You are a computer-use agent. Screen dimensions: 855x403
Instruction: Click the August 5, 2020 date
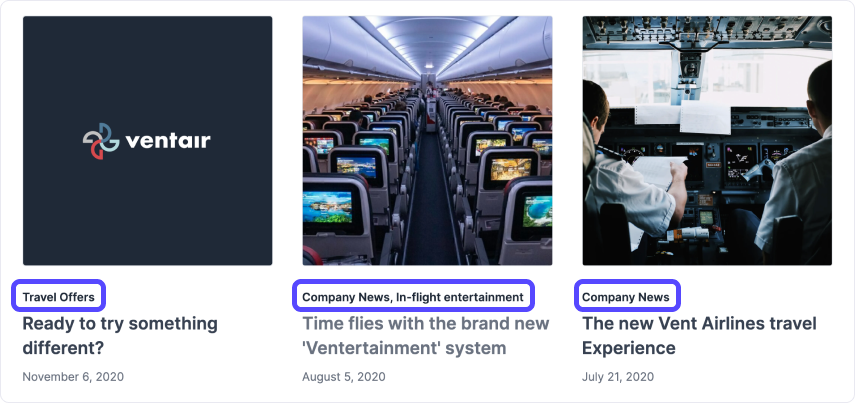[344, 377]
